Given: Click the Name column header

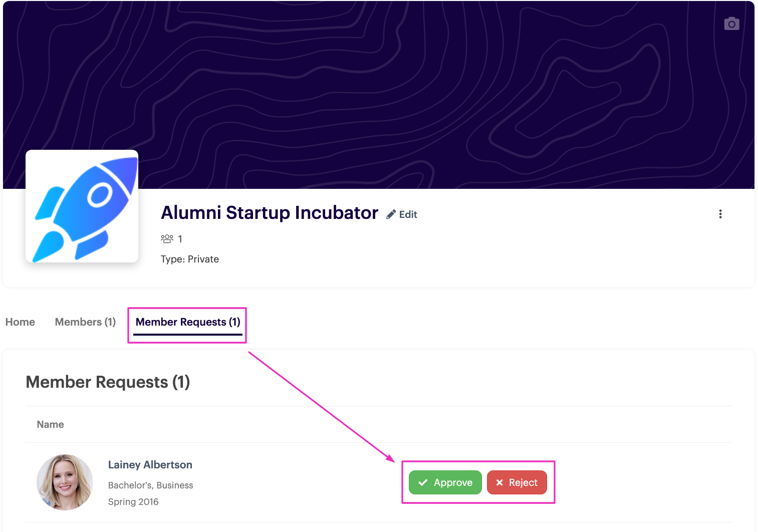Looking at the screenshot, I should (50, 424).
